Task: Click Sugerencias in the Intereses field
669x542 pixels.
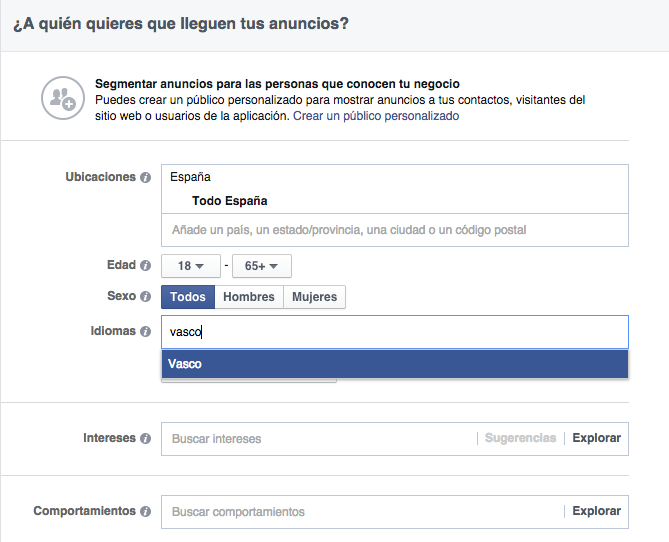Action: click(x=520, y=438)
